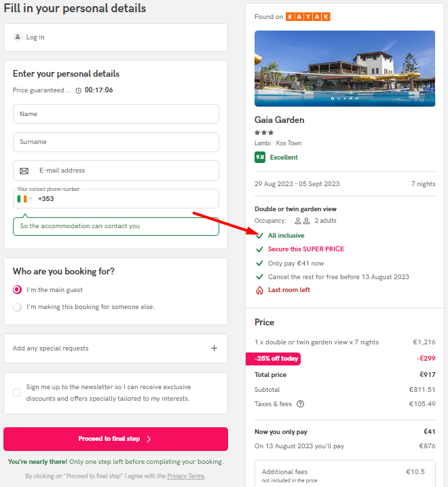Tick the newsletter sign-up checkbox
This screenshot has width=448, height=487.
(17, 393)
